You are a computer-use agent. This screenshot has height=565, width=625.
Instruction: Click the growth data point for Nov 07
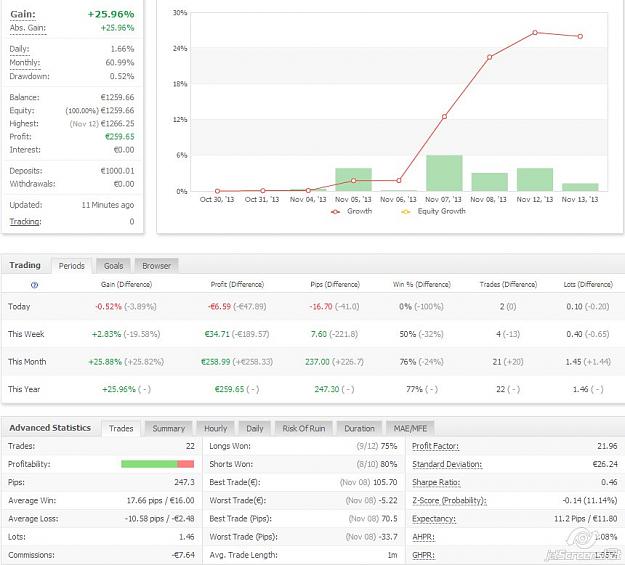tap(444, 116)
